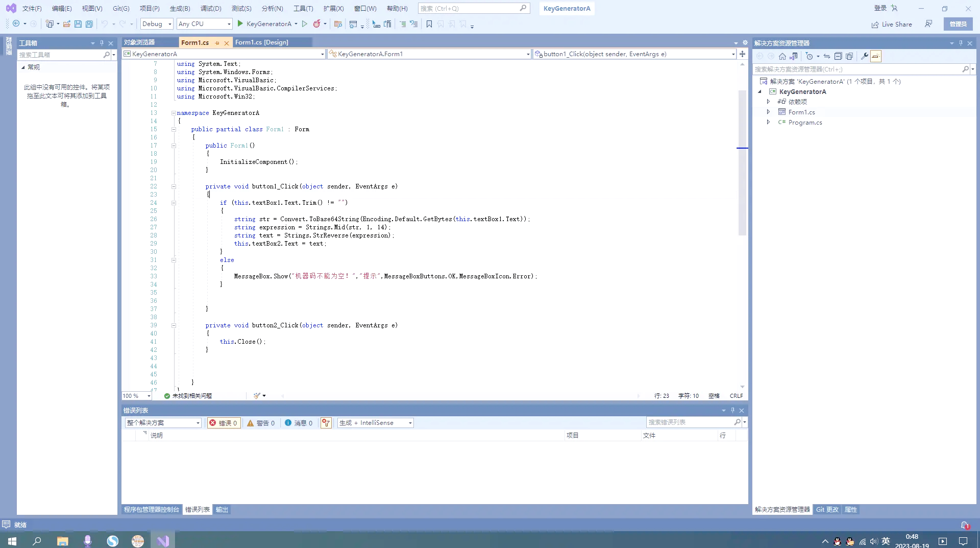
Task: Click notification bell icon in status bar
Action: (965, 525)
